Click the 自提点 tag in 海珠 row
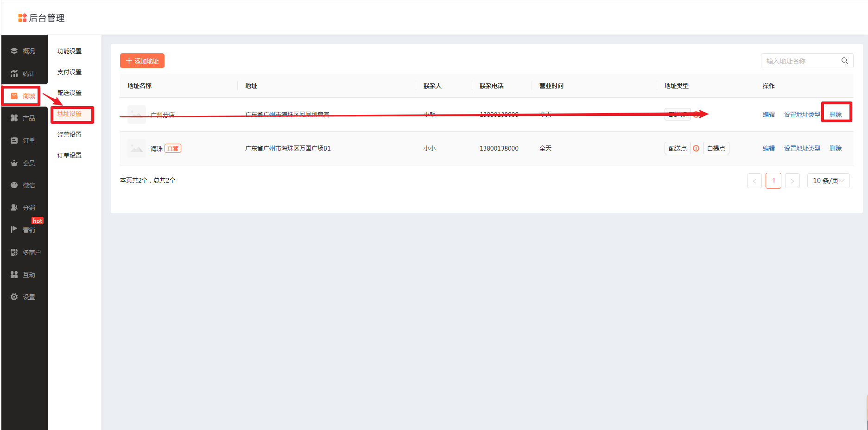 pyautogui.click(x=716, y=148)
